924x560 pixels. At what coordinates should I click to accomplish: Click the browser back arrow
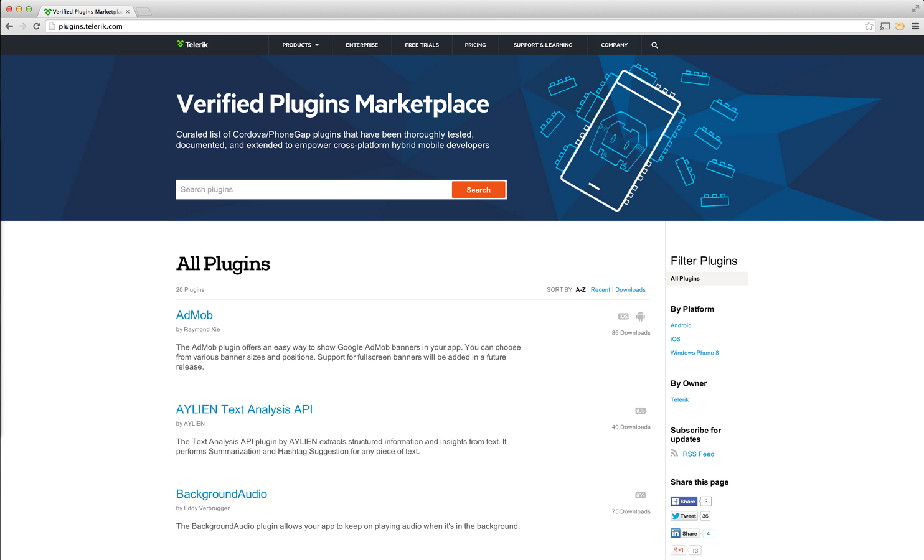tap(9, 26)
